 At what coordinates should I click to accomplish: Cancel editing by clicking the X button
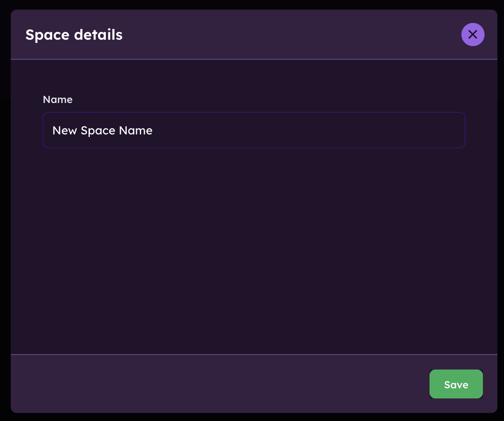coord(473,34)
